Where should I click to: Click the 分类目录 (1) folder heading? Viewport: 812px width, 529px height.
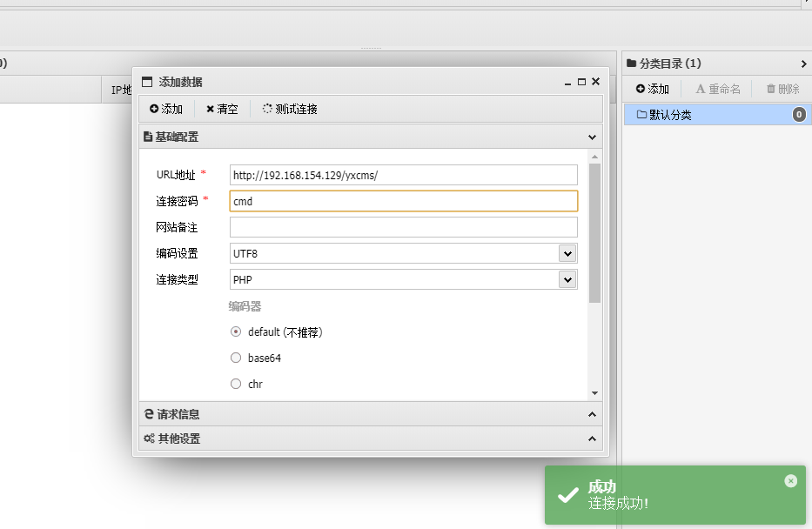pos(664,64)
